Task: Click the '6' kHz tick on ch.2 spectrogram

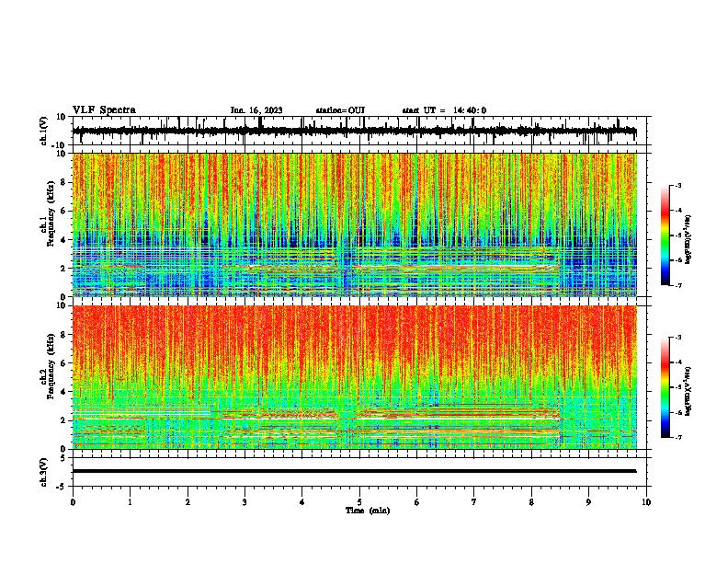Action: (64, 363)
